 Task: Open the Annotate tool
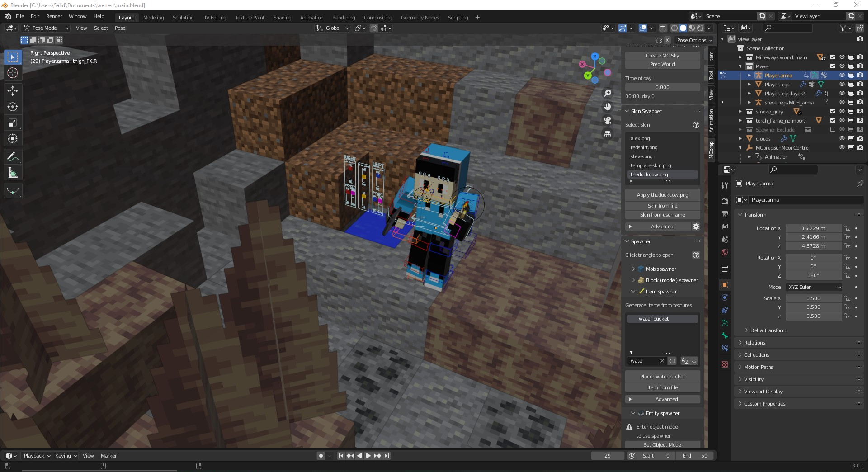click(13, 156)
